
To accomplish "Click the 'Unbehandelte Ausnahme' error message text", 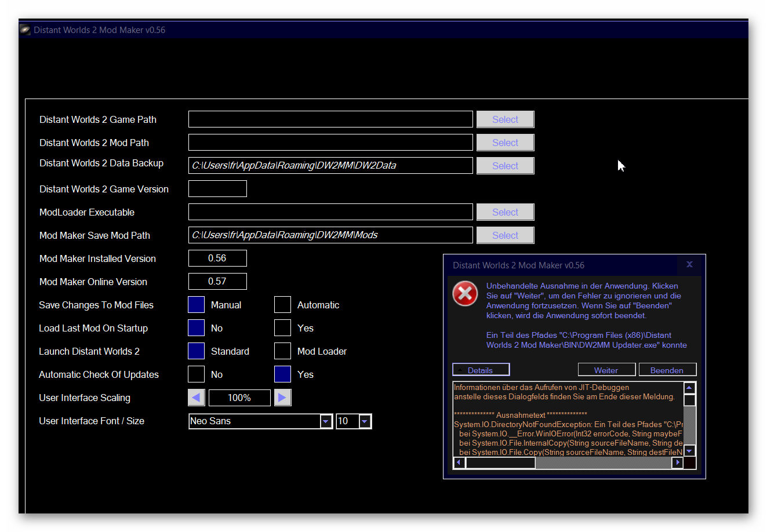I will tap(583, 301).
